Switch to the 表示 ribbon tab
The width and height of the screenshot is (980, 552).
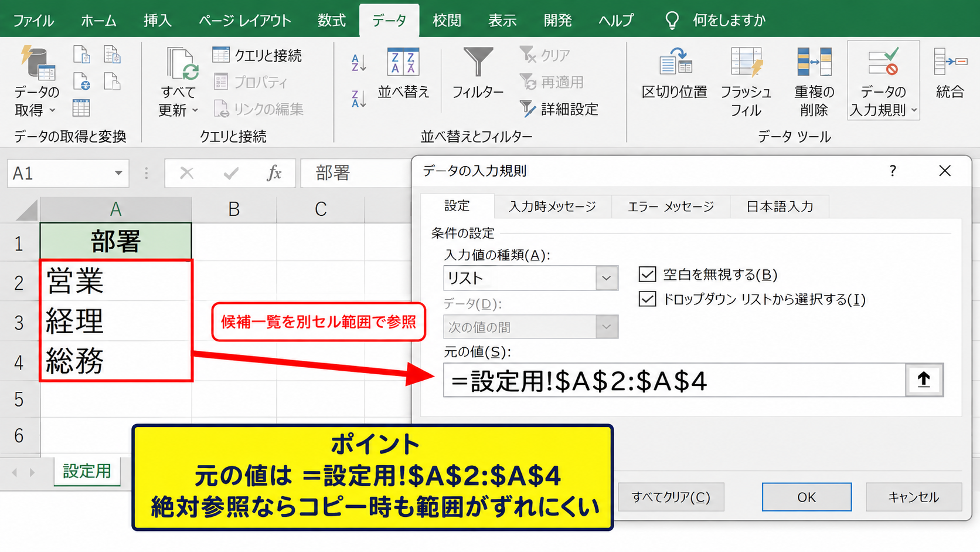click(503, 21)
